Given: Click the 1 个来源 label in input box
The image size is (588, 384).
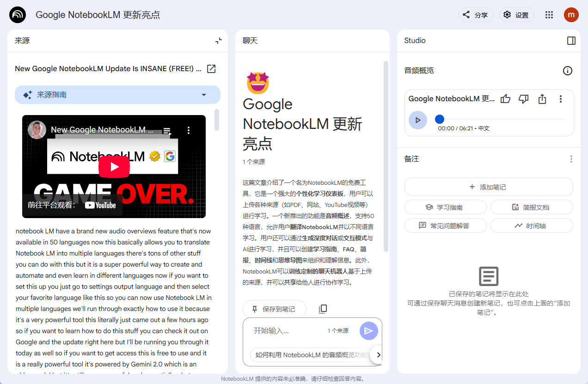Looking at the screenshot, I should (x=338, y=331).
